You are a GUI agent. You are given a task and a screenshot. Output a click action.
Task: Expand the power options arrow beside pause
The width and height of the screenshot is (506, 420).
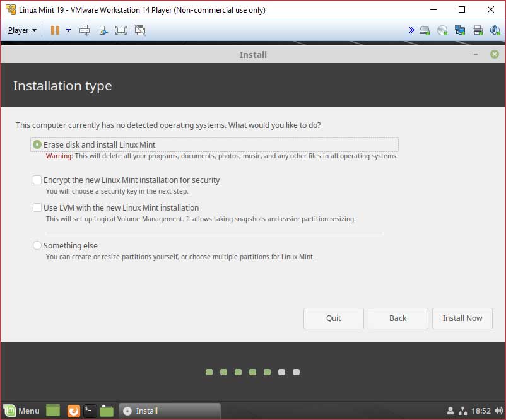[x=68, y=30]
